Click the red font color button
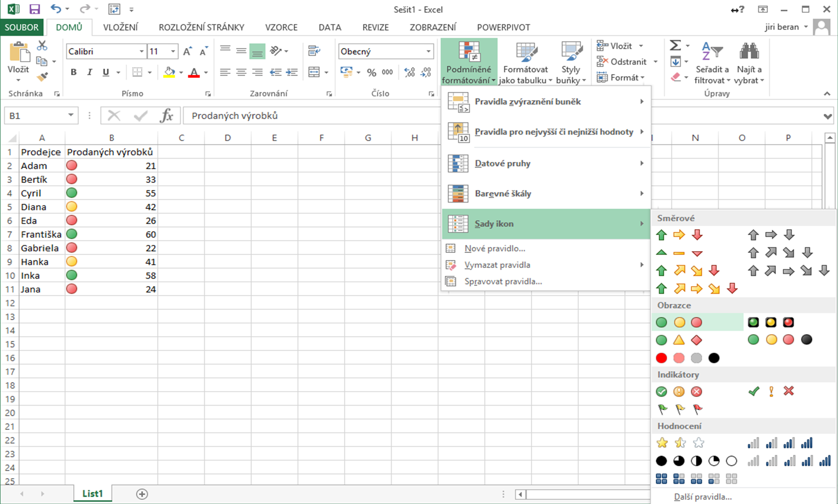The width and height of the screenshot is (838, 504). pyautogui.click(x=194, y=72)
